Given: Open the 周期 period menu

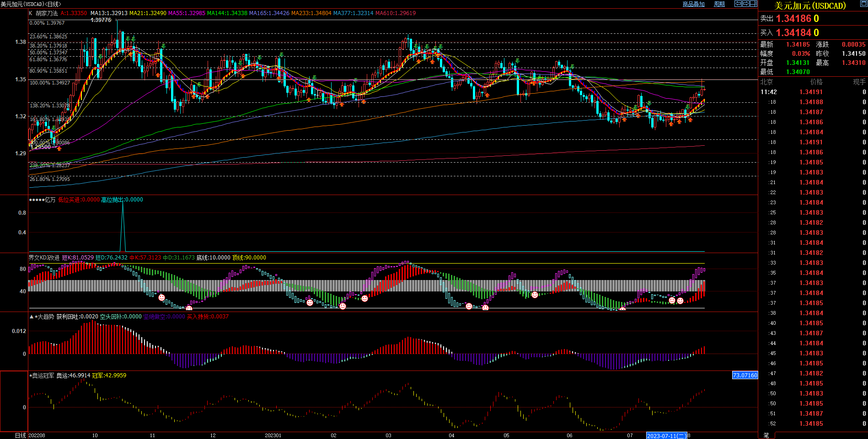Looking at the screenshot, I should [719, 4].
